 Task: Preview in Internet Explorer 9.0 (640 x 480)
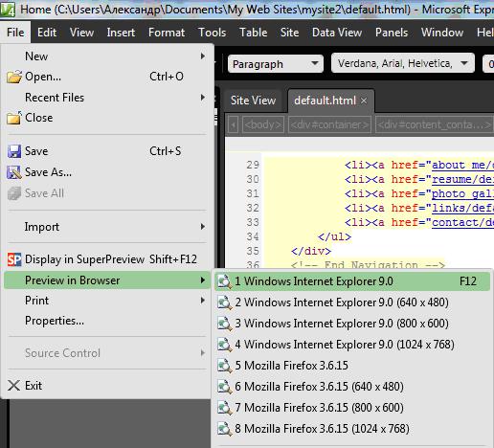click(352, 302)
